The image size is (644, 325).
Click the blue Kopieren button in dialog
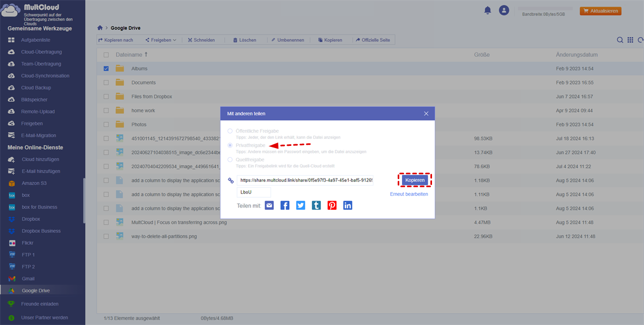tap(415, 180)
